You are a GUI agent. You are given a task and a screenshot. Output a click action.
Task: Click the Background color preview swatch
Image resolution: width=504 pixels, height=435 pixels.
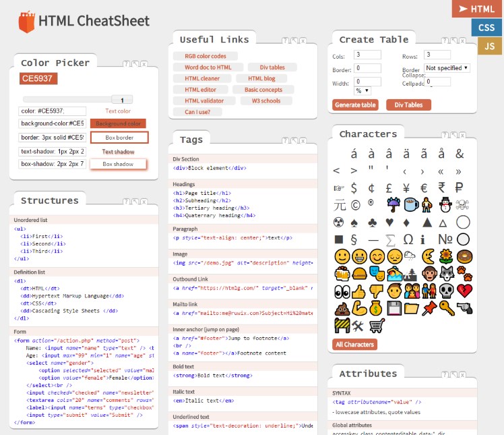[118, 123]
